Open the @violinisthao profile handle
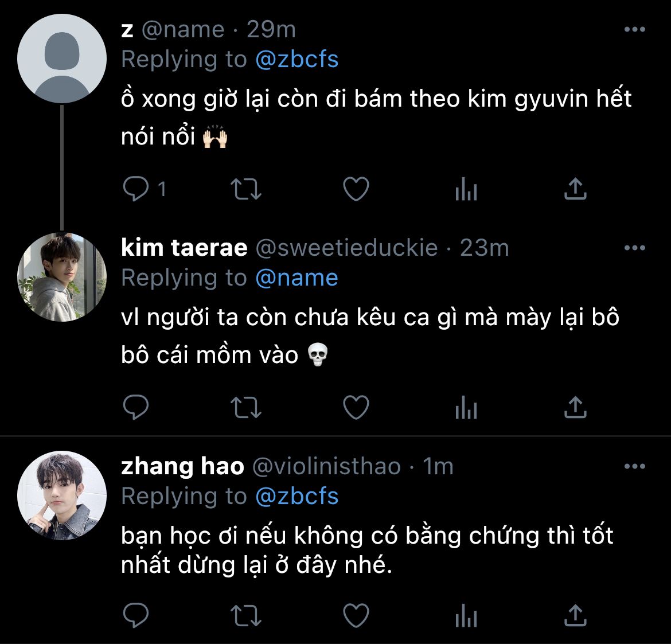 326,467
